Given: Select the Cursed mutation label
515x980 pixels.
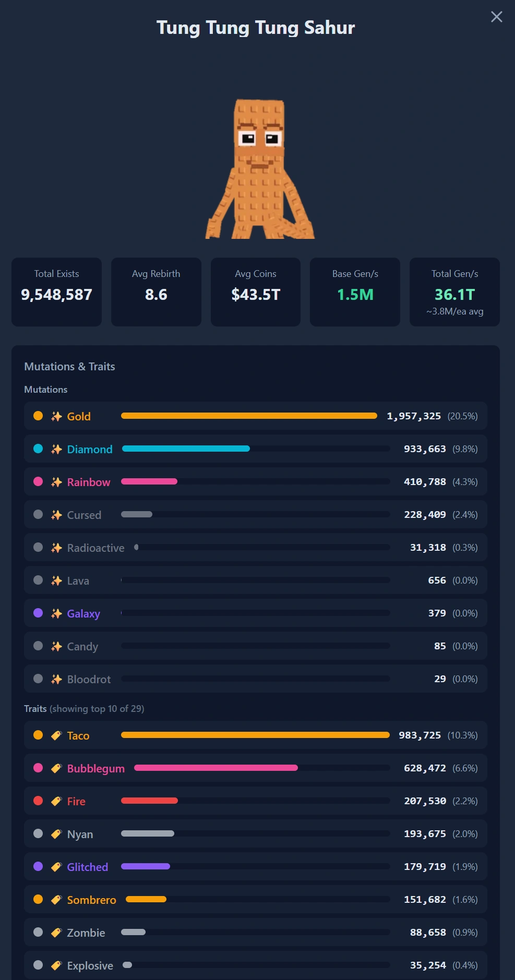Looking at the screenshot, I should pyautogui.click(x=84, y=515).
